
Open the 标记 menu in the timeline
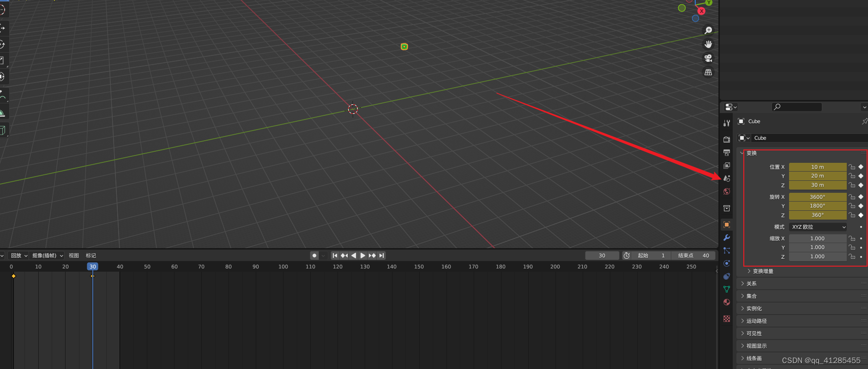(x=91, y=256)
